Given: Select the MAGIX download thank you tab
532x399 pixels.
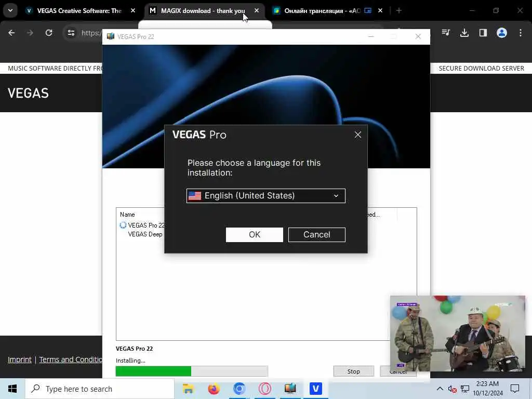Looking at the screenshot, I should click(203, 11).
